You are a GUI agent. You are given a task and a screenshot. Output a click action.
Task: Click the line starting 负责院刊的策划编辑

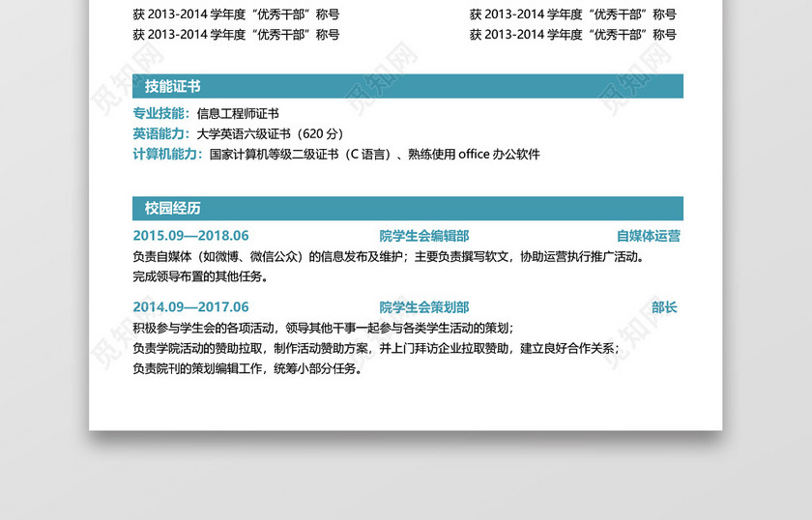click(x=247, y=368)
